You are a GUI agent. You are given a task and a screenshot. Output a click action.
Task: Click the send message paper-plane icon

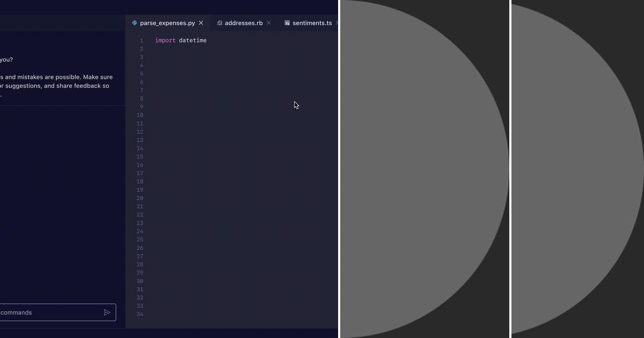(107, 312)
